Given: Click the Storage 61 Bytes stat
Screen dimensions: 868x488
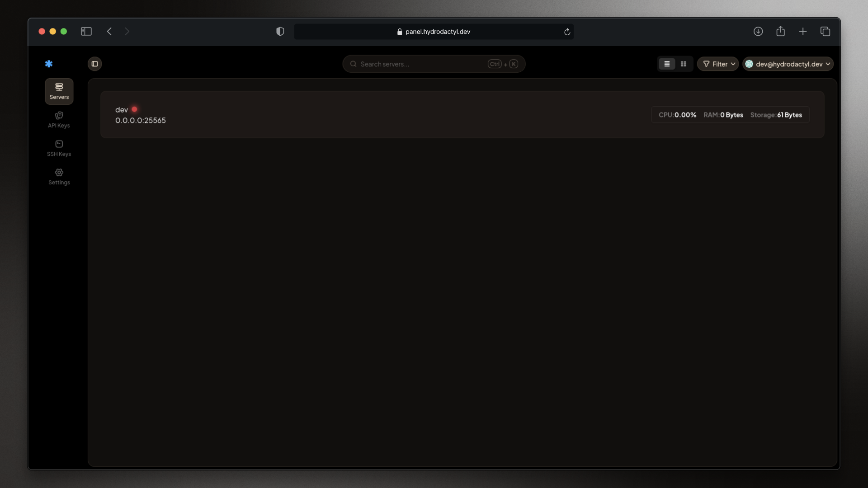Looking at the screenshot, I should coord(776,115).
